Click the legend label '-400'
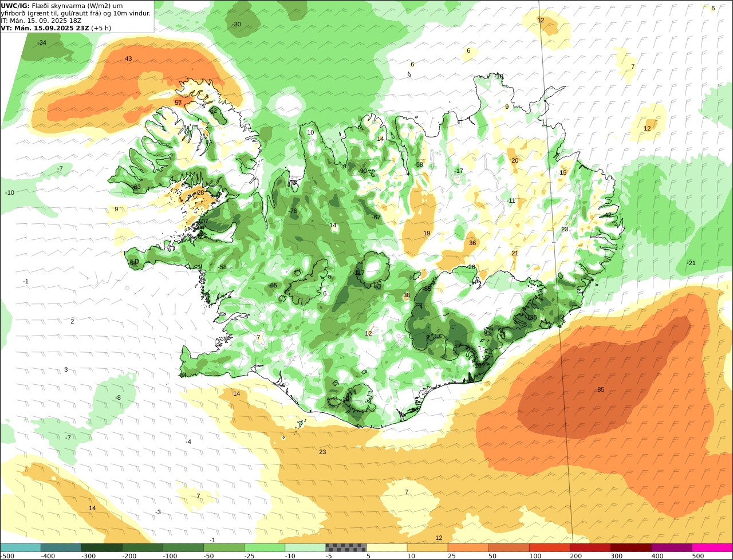The width and height of the screenshot is (733, 560). pyautogui.click(x=48, y=556)
